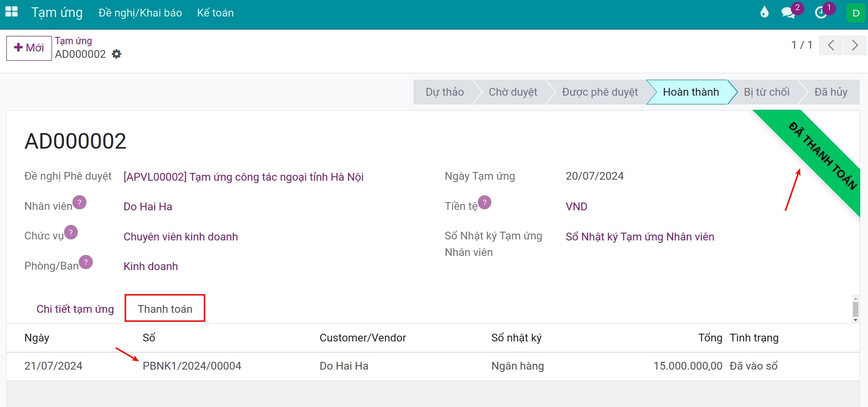Open the apps grid home menu
868x407 pixels.
pyautogui.click(x=11, y=12)
